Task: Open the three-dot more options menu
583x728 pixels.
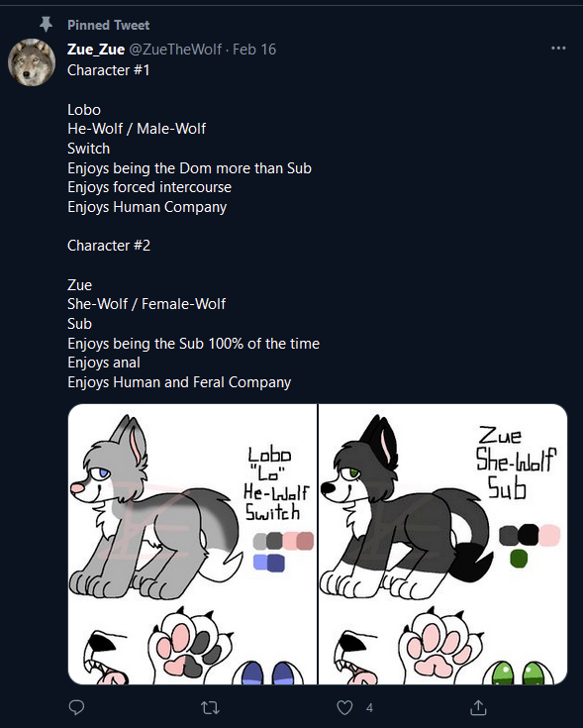Action: [558, 49]
